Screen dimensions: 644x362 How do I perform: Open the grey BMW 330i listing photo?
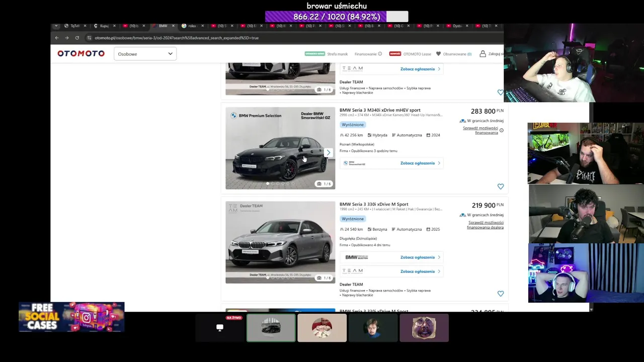pos(280,242)
